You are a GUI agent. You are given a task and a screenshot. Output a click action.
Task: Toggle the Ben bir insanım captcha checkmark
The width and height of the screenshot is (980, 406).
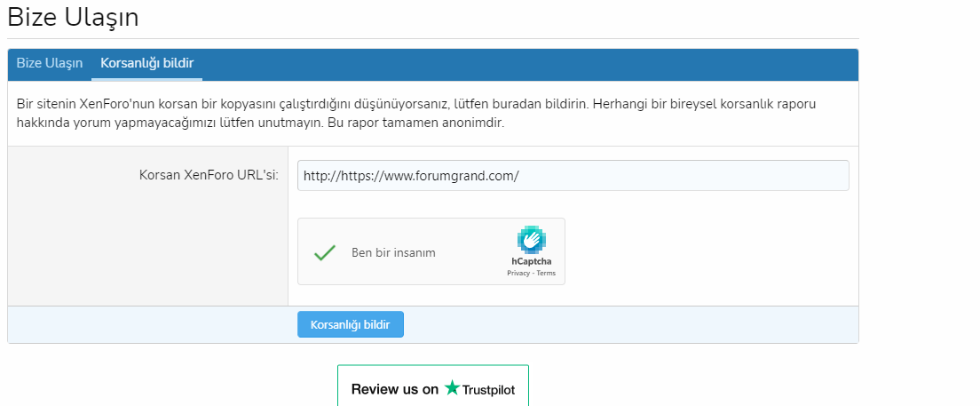(324, 253)
